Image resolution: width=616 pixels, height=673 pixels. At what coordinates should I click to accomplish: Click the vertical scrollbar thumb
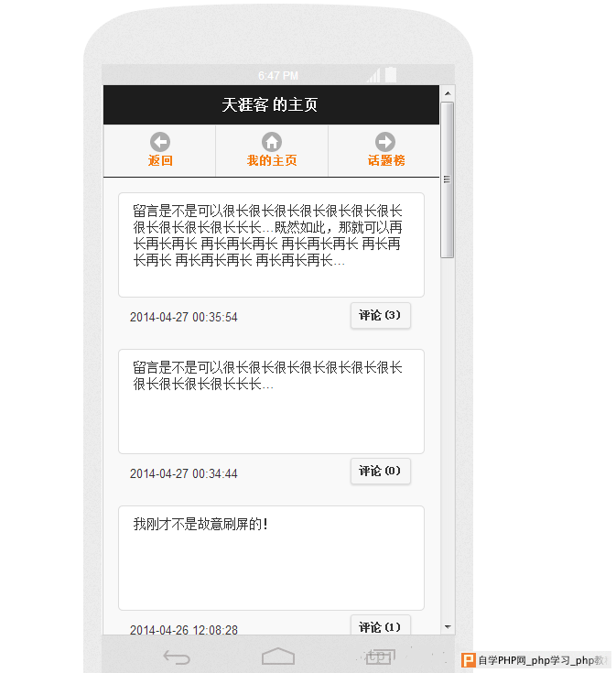pos(448,179)
